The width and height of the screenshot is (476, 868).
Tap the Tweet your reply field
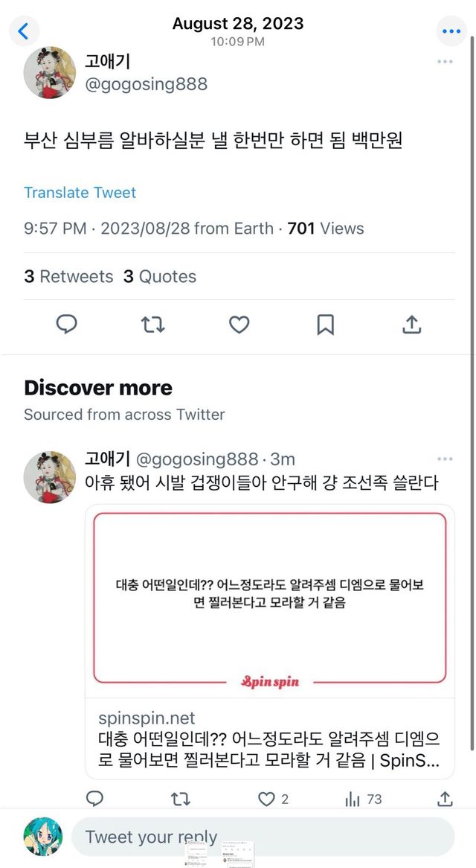[262, 837]
